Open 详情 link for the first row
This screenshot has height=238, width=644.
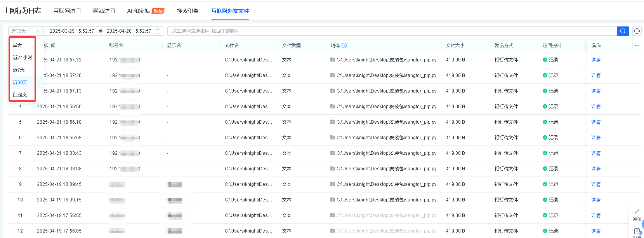tap(595, 60)
